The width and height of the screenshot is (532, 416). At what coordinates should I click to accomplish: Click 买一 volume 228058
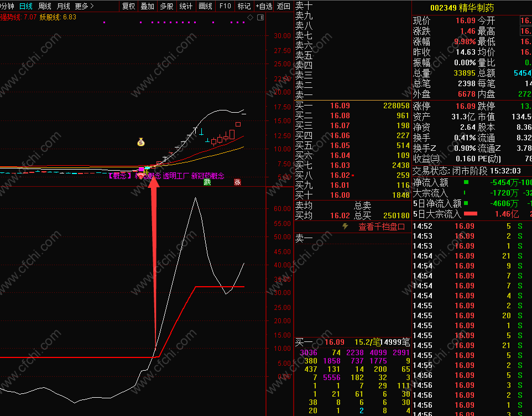tap(397, 106)
